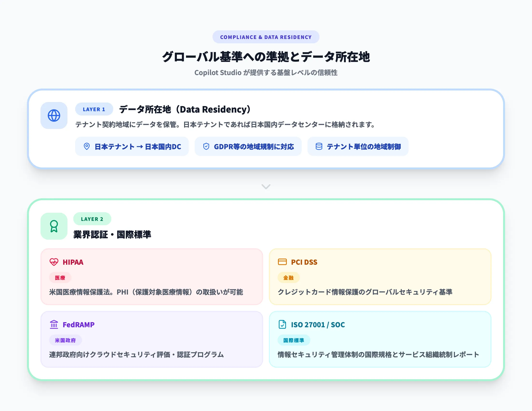The height and width of the screenshot is (411, 532).
Task: Click the GDPR等の地域規制に対応 chip
Action: pos(248,146)
